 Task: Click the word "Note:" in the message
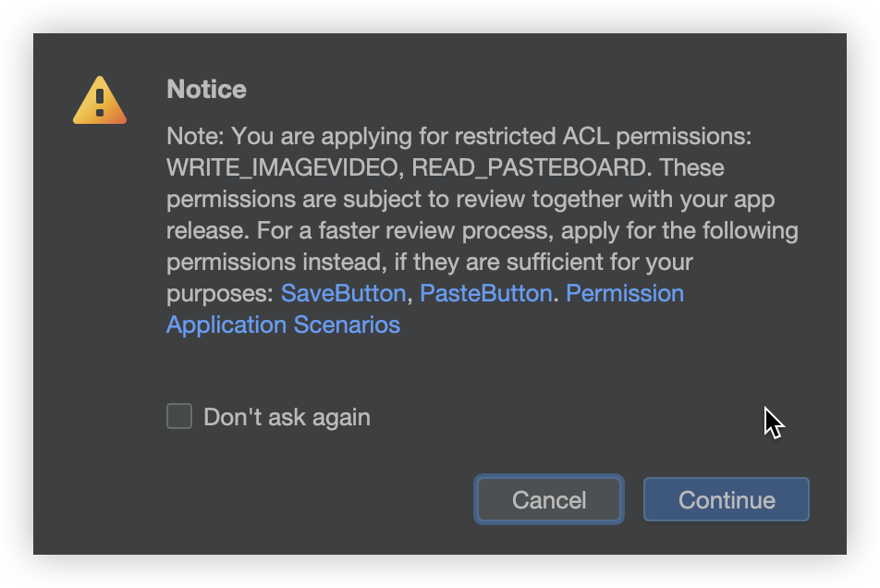click(x=195, y=137)
